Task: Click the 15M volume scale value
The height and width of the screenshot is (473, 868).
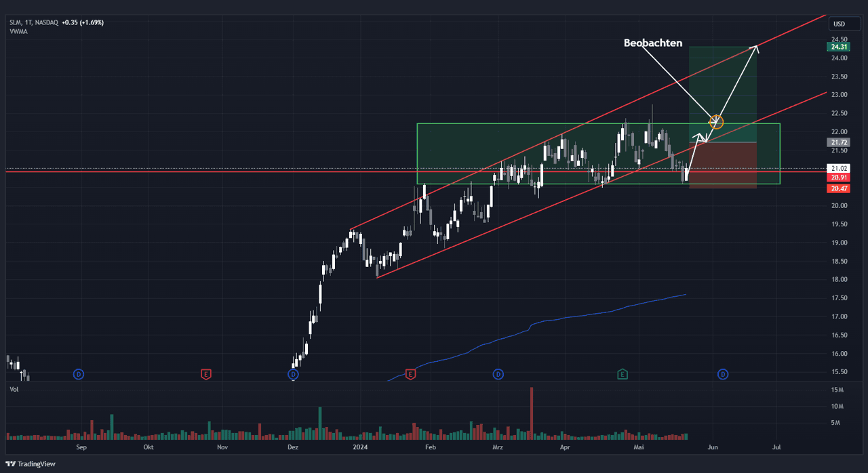Action: click(x=837, y=390)
